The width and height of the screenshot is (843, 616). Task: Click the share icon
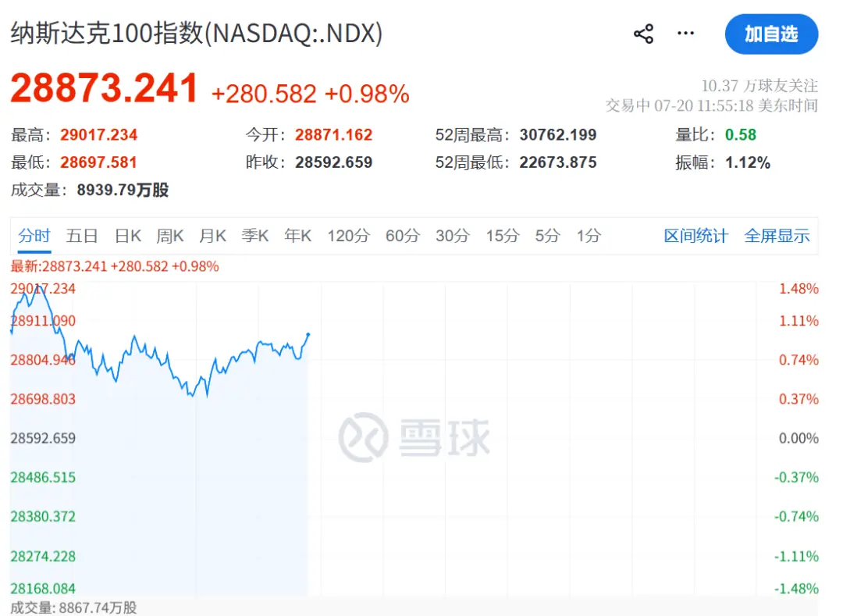[643, 34]
